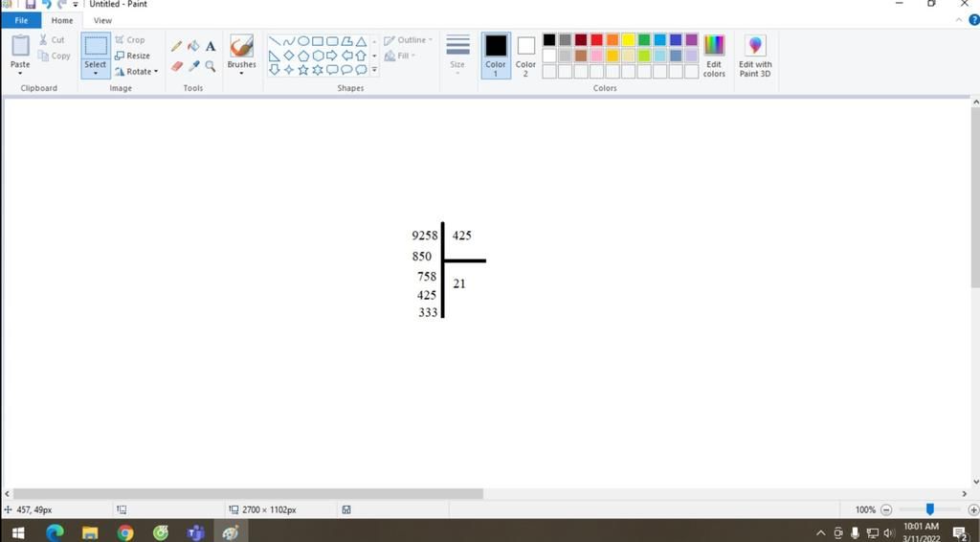980x542 pixels.
Task: Open Paint Help question mark icon
Action: coord(973,20)
